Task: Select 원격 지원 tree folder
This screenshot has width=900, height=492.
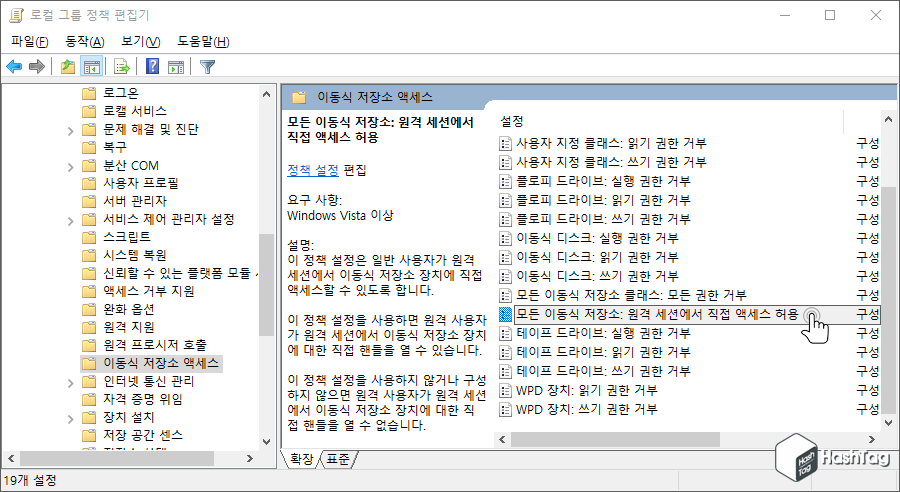Action: (129, 327)
